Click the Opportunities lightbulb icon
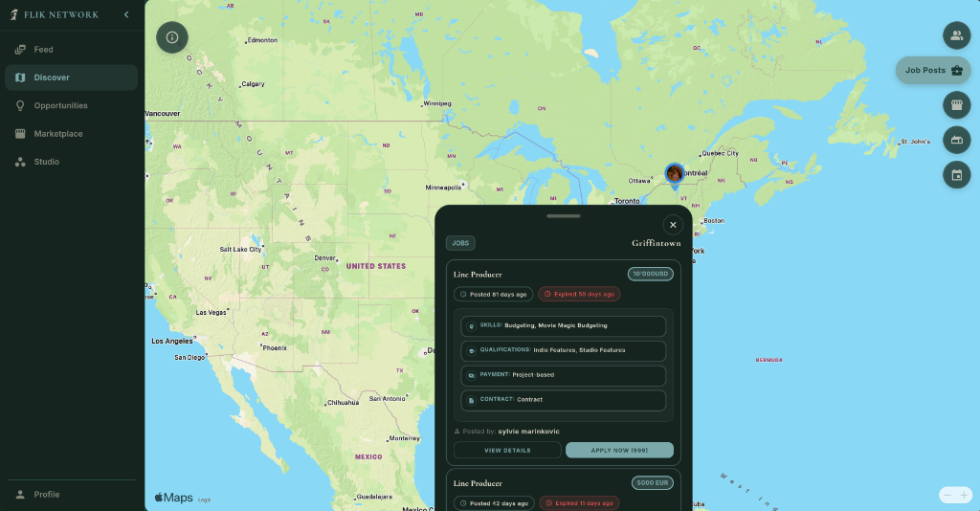The image size is (980, 511). click(x=20, y=105)
